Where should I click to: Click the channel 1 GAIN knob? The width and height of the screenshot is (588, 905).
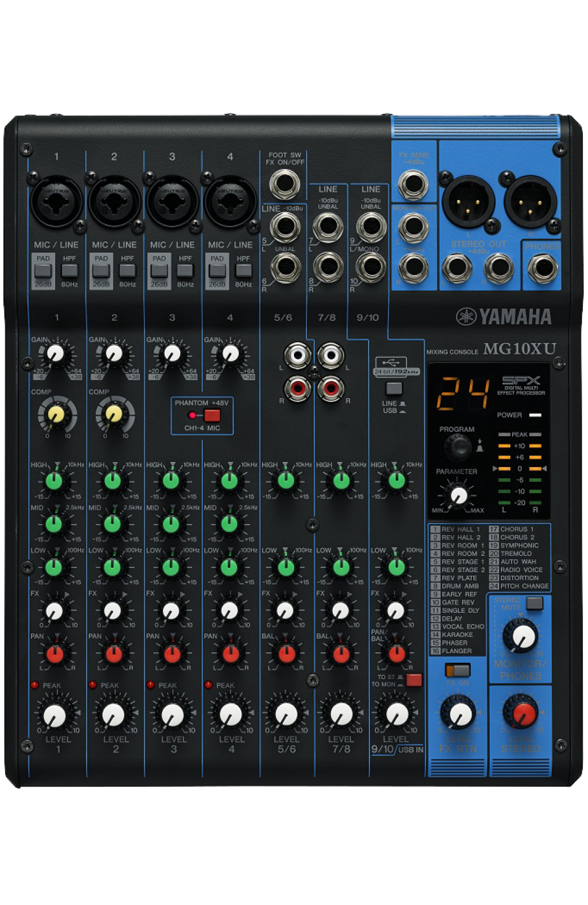55,354
